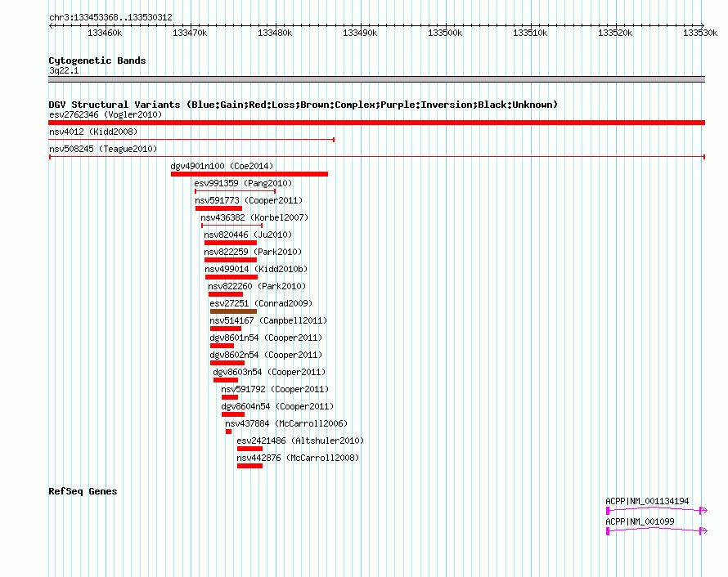Click the brown esv27251 complex bar
Image resolution: width=728 pixels, height=577 pixels.
pyautogui.click(x=233, y=311)
